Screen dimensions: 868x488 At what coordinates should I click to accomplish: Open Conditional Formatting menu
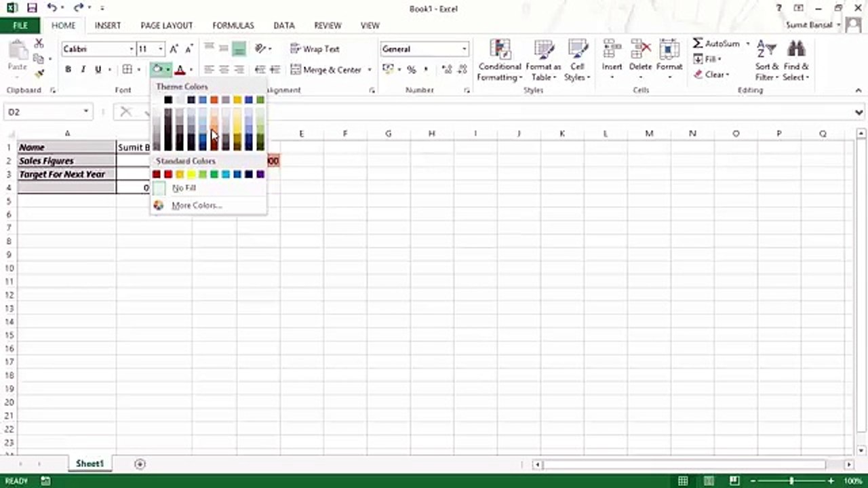point(500,60)
